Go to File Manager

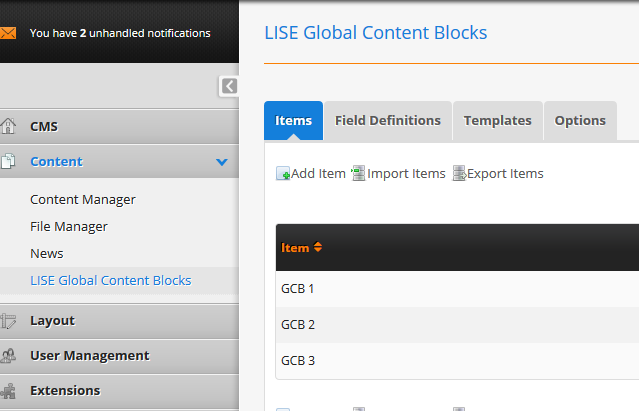point(69,226)
